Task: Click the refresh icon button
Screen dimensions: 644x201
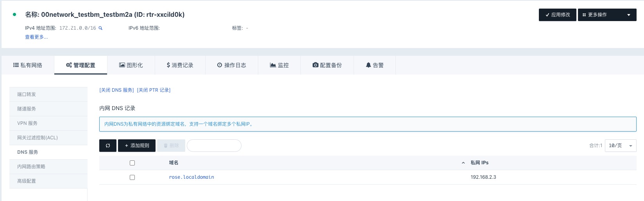Action: 108,146
